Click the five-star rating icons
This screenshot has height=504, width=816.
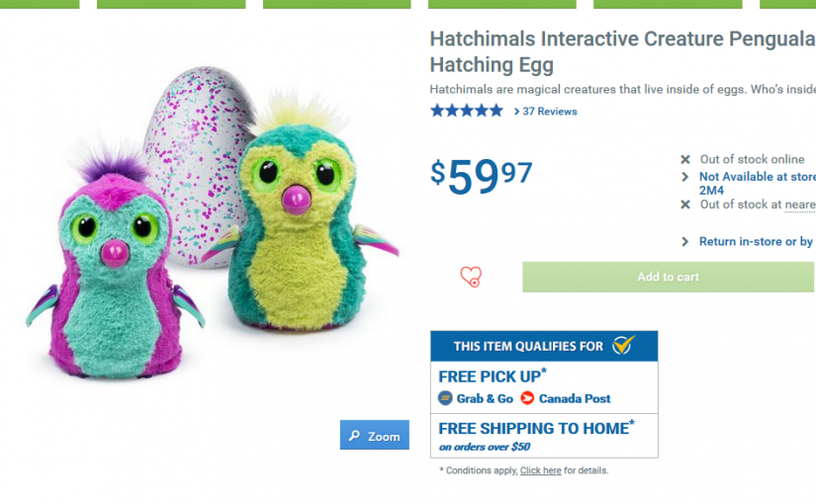tap(467, 111)
